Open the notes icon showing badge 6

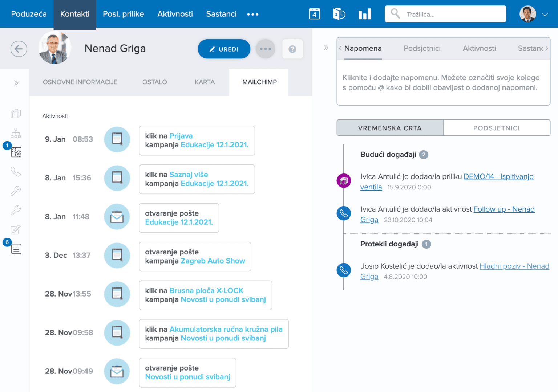point(16,249)
